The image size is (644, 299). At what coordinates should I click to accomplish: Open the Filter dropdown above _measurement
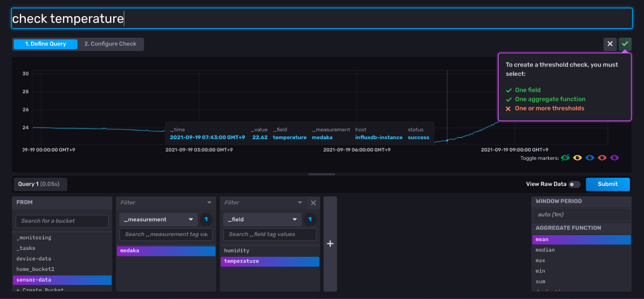166,203
